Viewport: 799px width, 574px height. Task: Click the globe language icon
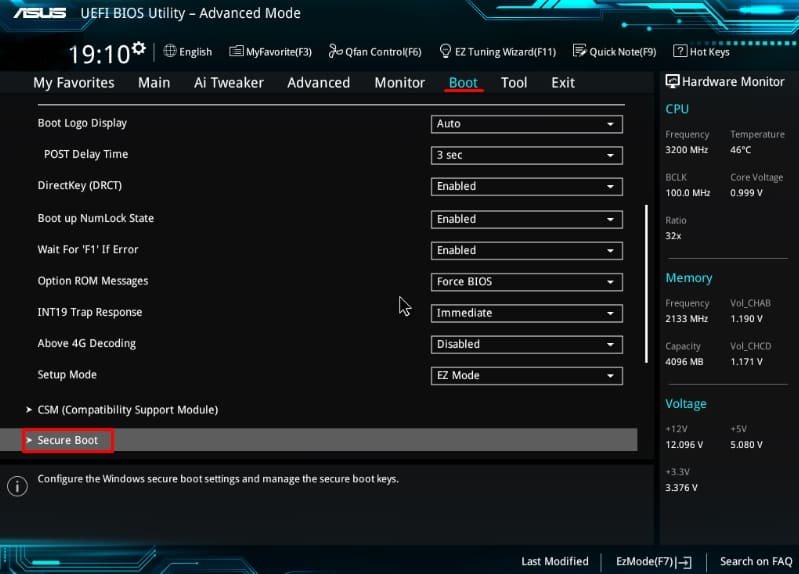tap(170, 51)
